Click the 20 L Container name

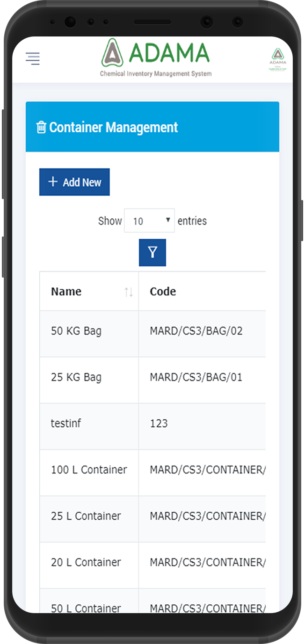pos(86,562)
